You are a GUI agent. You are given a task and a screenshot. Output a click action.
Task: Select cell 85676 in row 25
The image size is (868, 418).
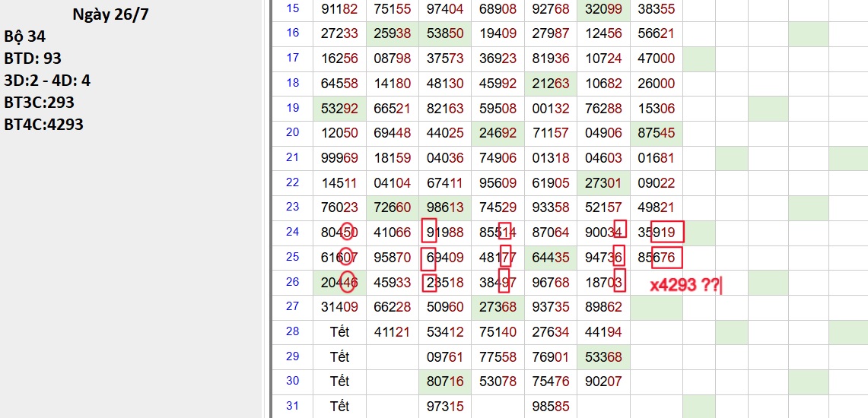657,258
